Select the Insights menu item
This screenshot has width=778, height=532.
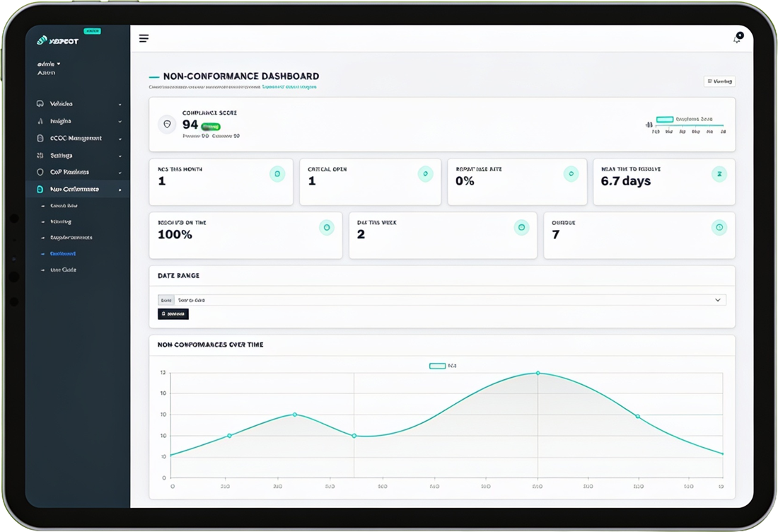point(79,121)
